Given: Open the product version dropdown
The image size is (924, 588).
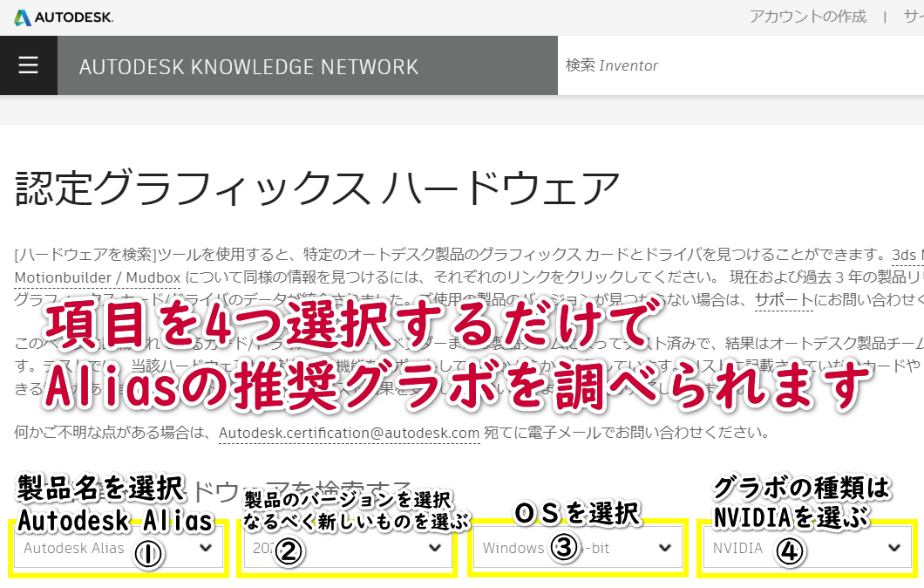Looking at the screenshot, I should [x=348, y=548].
